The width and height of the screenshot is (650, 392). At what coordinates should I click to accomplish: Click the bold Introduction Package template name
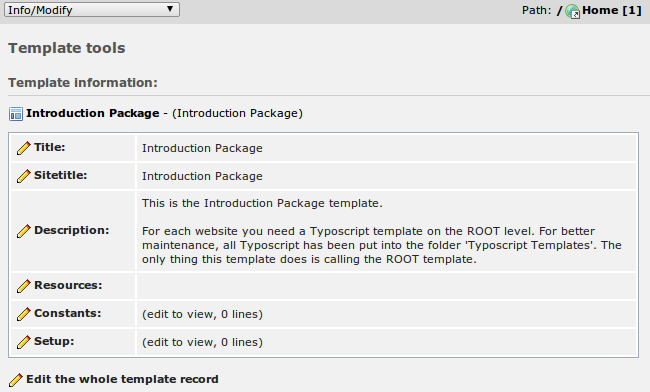[92, 113]
